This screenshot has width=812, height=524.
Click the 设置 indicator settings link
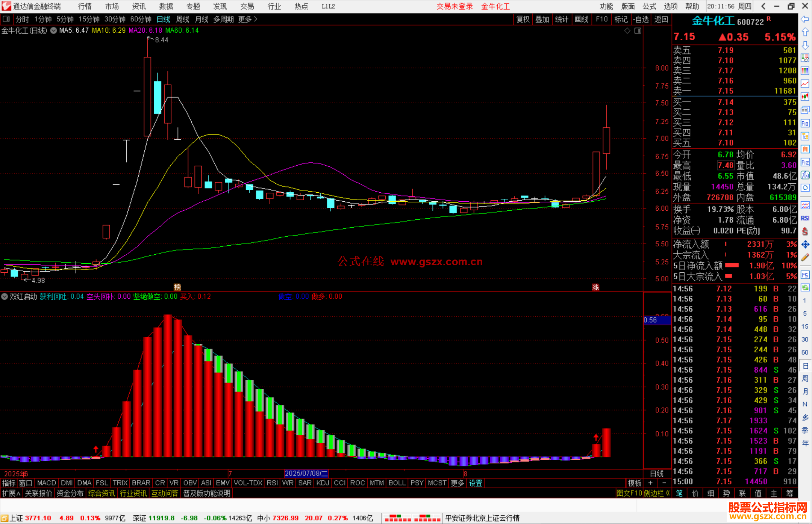tap(476, 483)
